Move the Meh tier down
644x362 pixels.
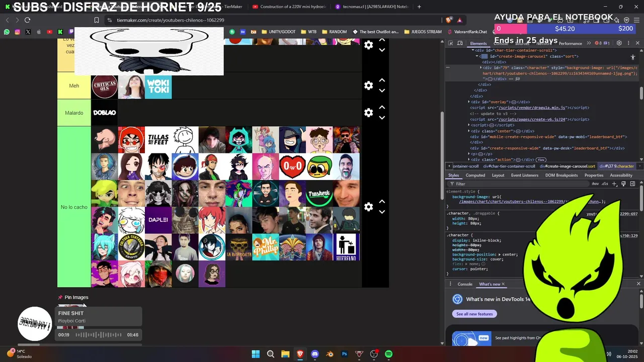coord(382,90)
